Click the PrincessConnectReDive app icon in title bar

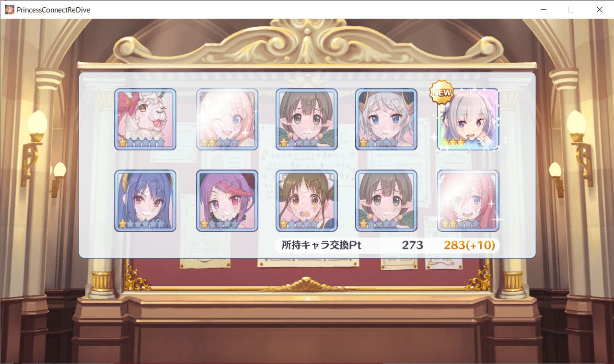tap(10, 10)
